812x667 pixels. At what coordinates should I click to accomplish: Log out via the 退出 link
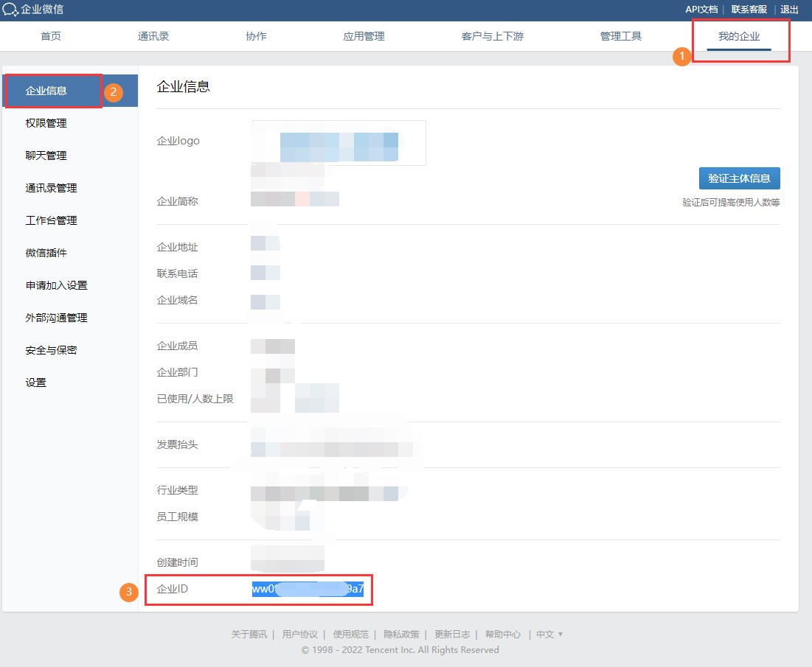[789, 10]
